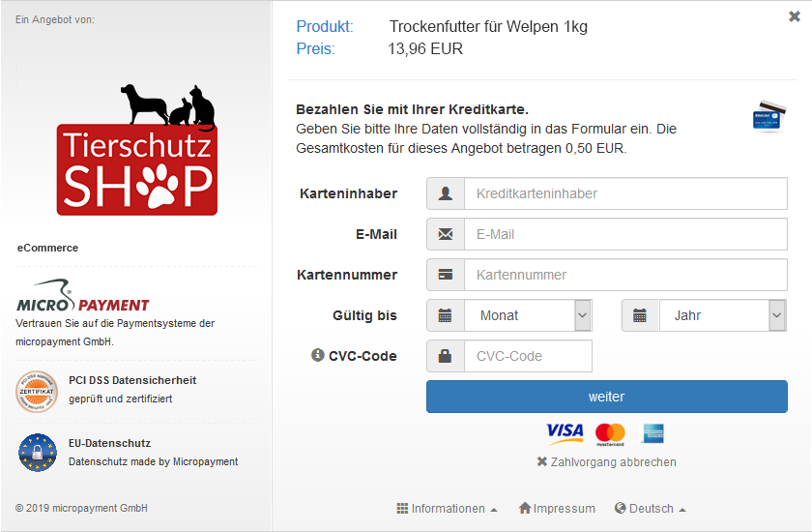This screenshot has height=532, width=812.
Task: Click the blue weiter button
Action: pyautogui.click(x=607, y=397)
